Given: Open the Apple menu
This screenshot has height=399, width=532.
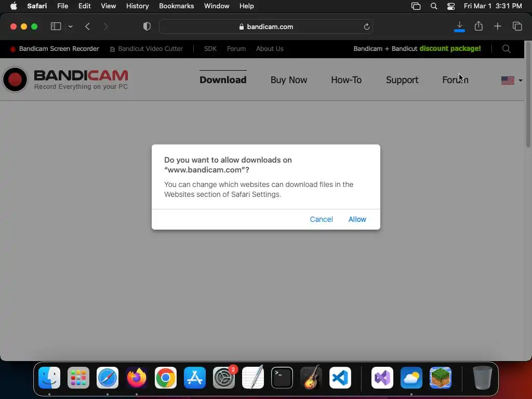Looking at the screenshot, I should 14,6.
